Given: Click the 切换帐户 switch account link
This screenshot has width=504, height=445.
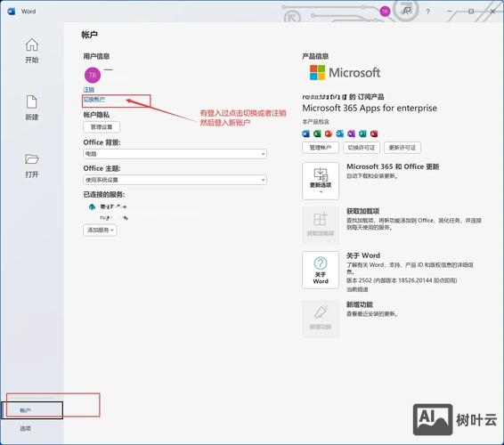Looking at the screenshot, I should tap(94, 100).
